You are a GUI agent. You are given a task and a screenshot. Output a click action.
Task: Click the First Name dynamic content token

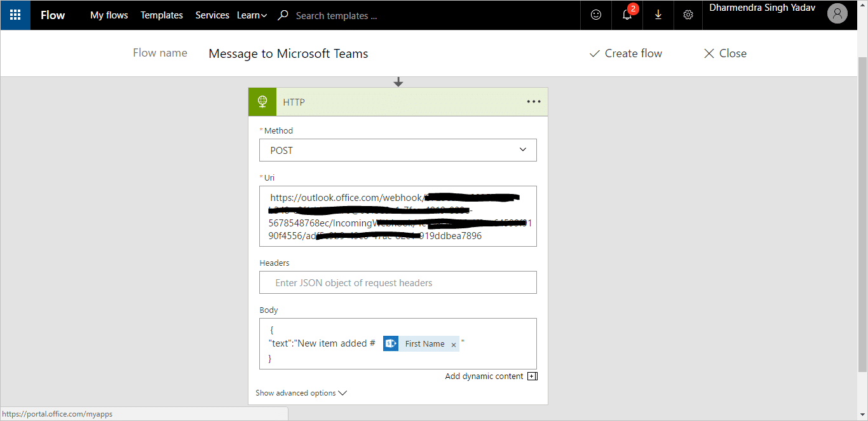(x=421, y=343)
